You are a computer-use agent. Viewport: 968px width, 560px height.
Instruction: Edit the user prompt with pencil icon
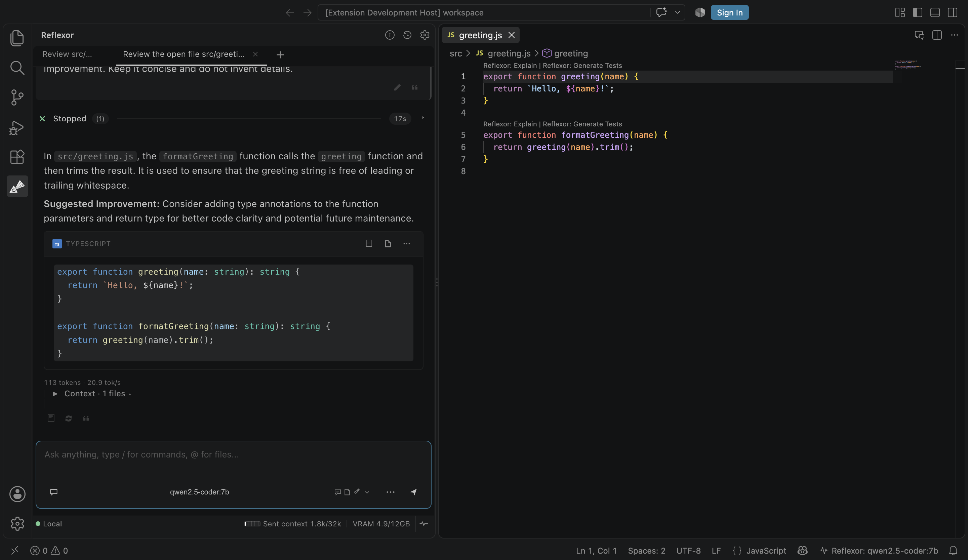(x=397, y=88)
